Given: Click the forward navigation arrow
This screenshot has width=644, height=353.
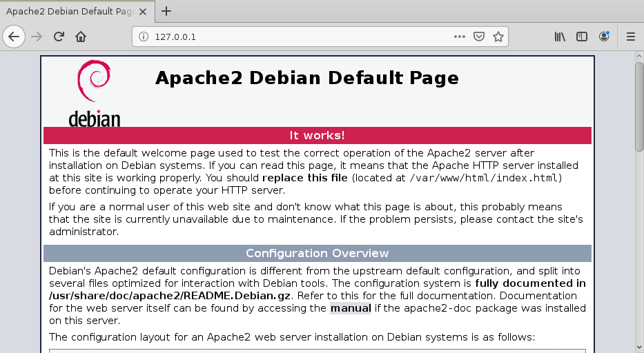Looking at the screenshot, I should point(37,37).
